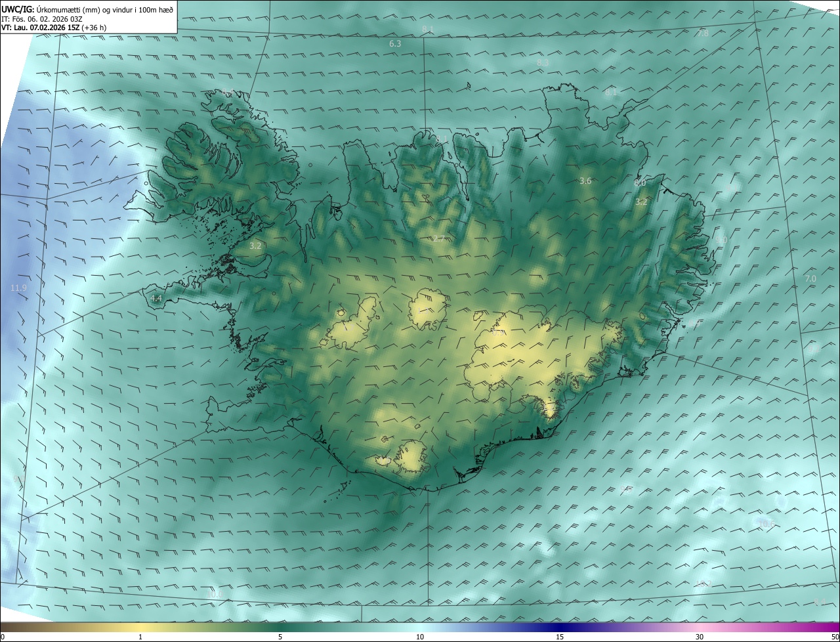Click the 6.3 value label on the map
The width and height of the screenshot is (840, 642).
pos(395,44)
